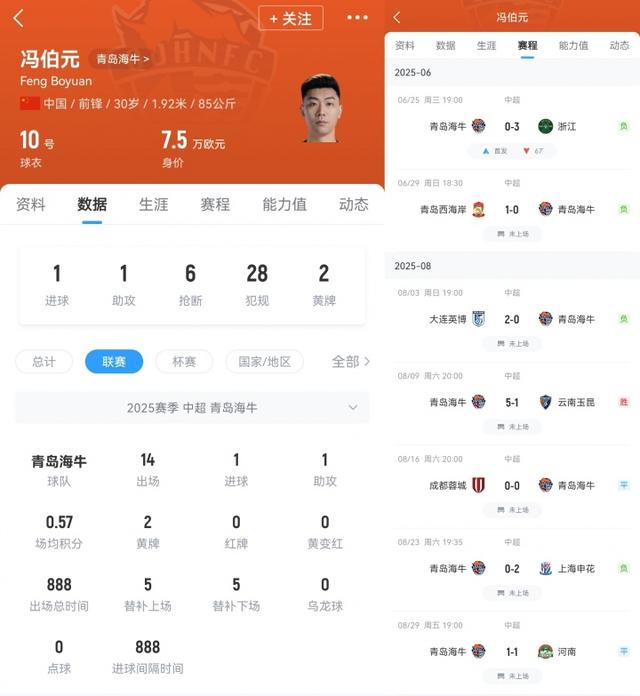Open the 青岛海牛 team link badge

point(123,59)
